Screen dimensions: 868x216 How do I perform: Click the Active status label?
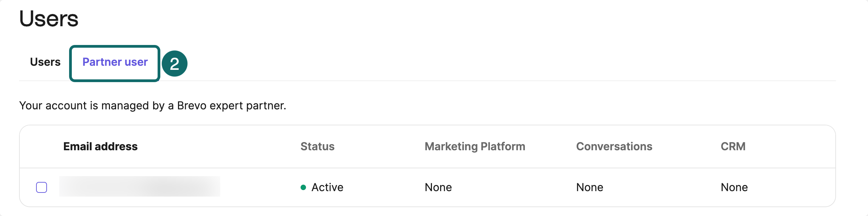(x=327, y=187)
